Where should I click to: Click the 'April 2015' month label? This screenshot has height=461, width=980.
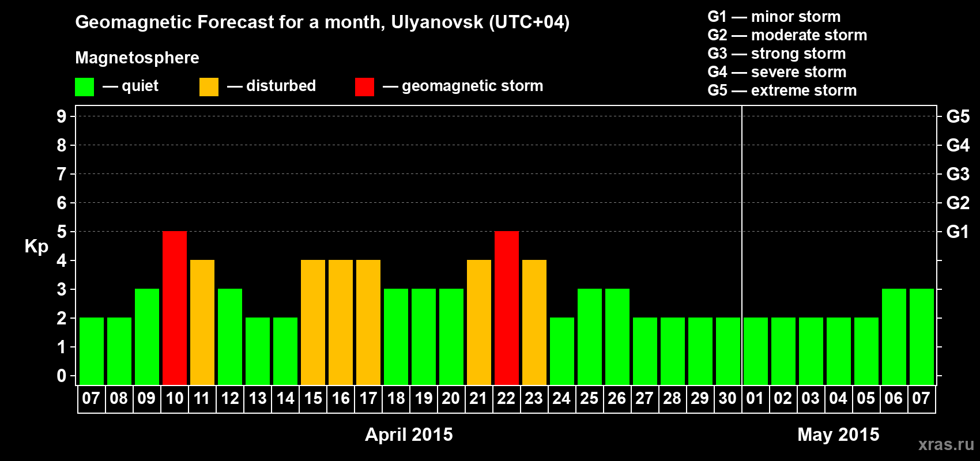point(409,434)
